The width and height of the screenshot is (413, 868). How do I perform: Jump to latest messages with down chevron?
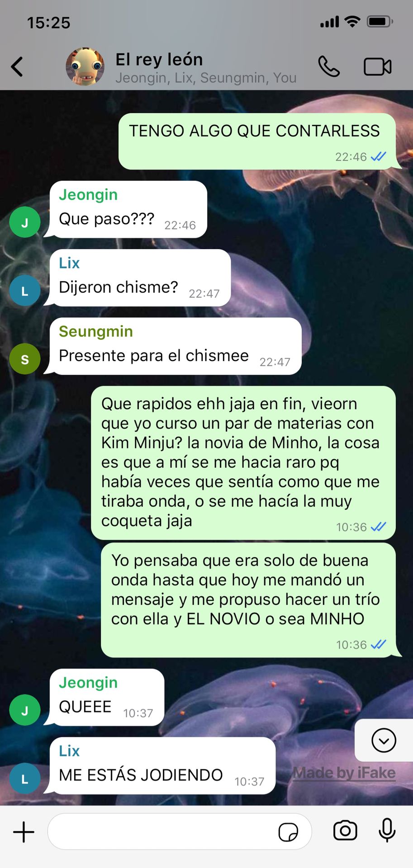click(x=384, y=740)
